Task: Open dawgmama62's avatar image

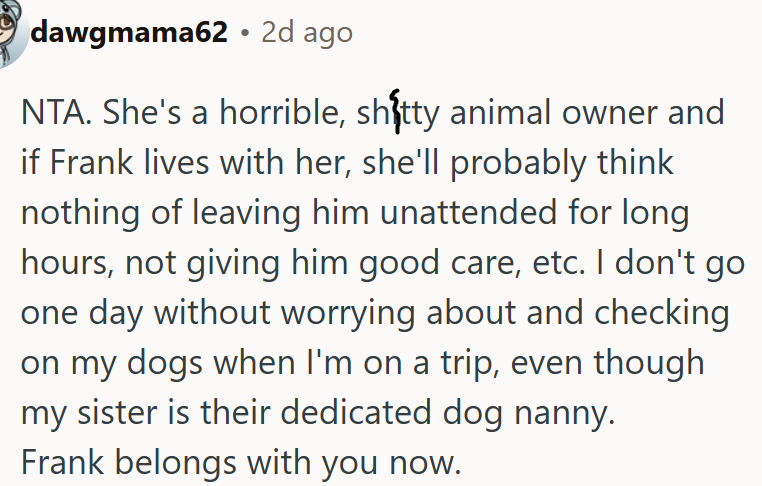Action: click(x=12, y=32)
